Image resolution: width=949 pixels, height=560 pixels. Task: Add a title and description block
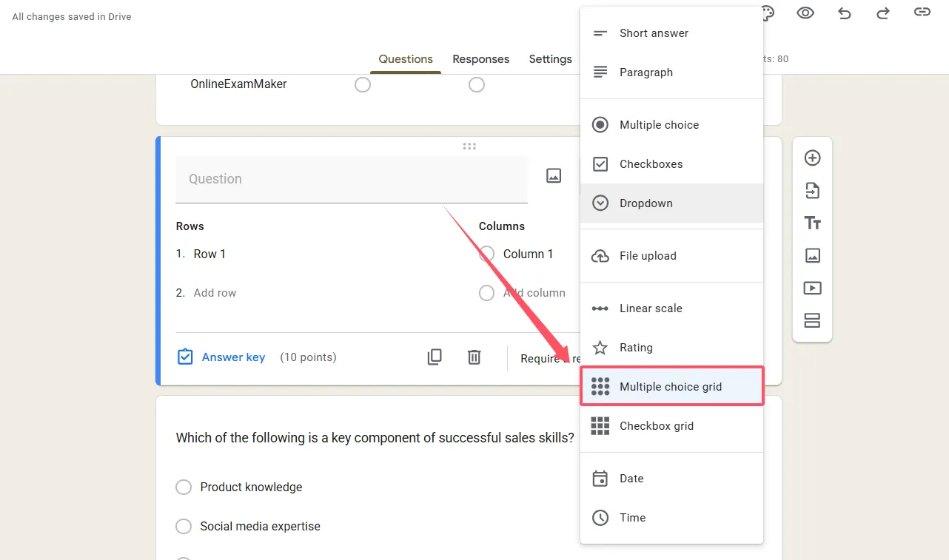[812, 223]
